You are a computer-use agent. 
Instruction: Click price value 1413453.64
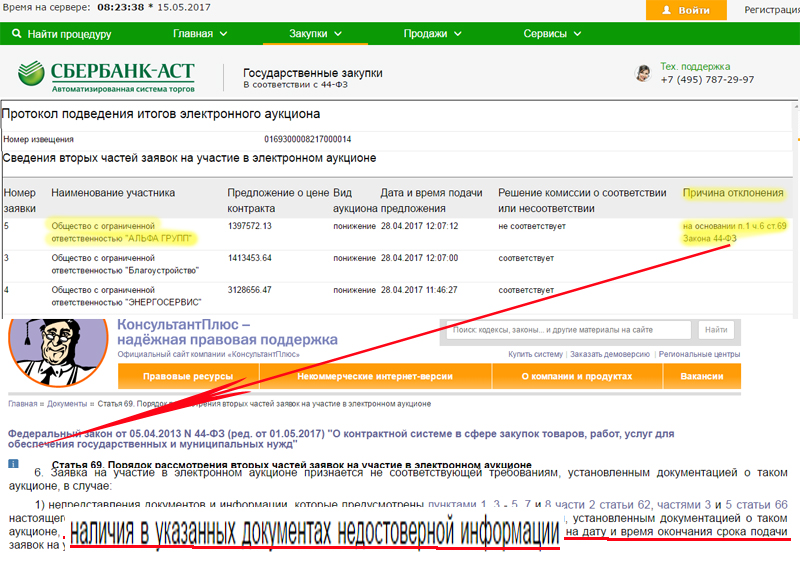[249, 258]
